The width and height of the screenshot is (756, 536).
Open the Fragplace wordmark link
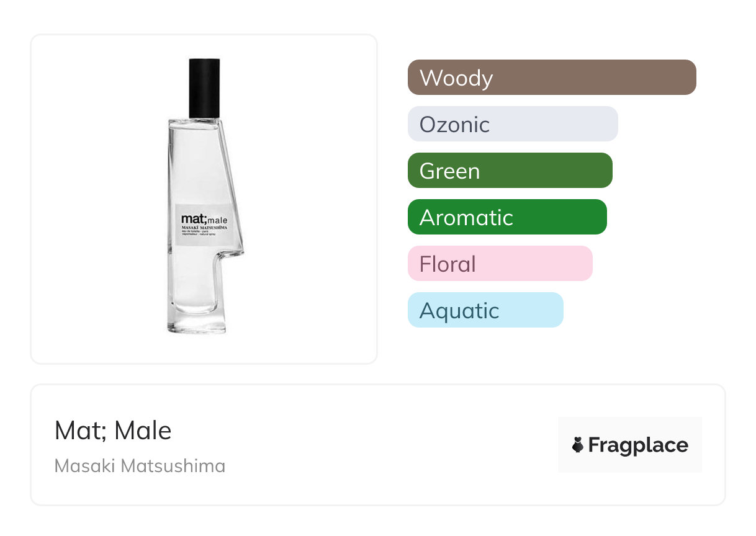click(x=637, y=445)
